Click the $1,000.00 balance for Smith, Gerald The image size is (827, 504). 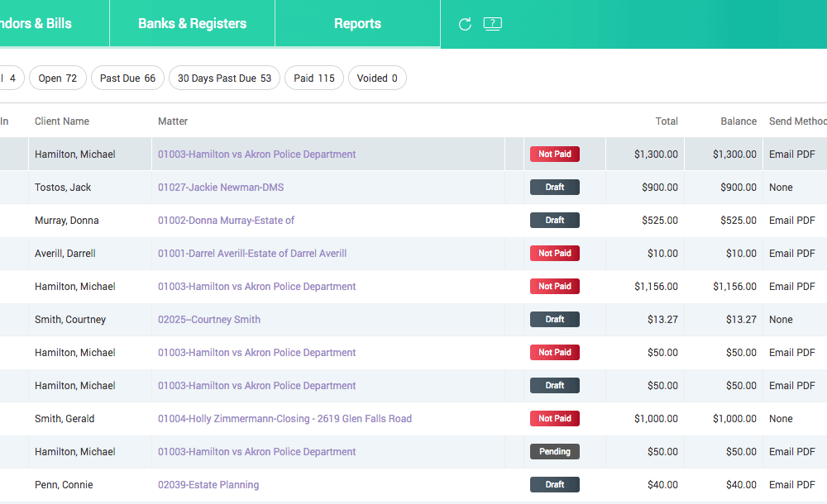[734, 419]
